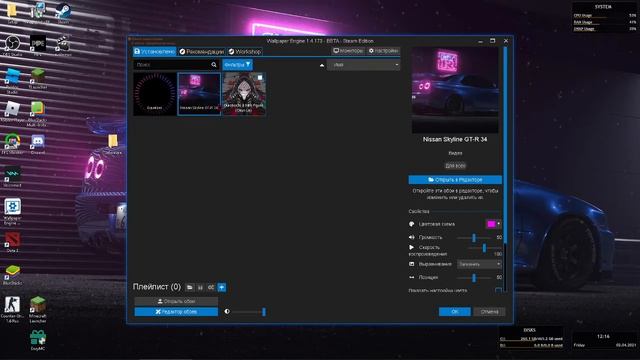
Task: Launch the Dota 2 desktop shortcut
Action: (12, 242)
